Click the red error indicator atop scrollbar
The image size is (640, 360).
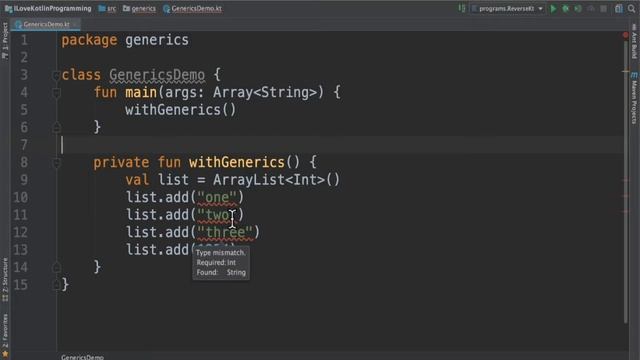(x=625, y=36)
